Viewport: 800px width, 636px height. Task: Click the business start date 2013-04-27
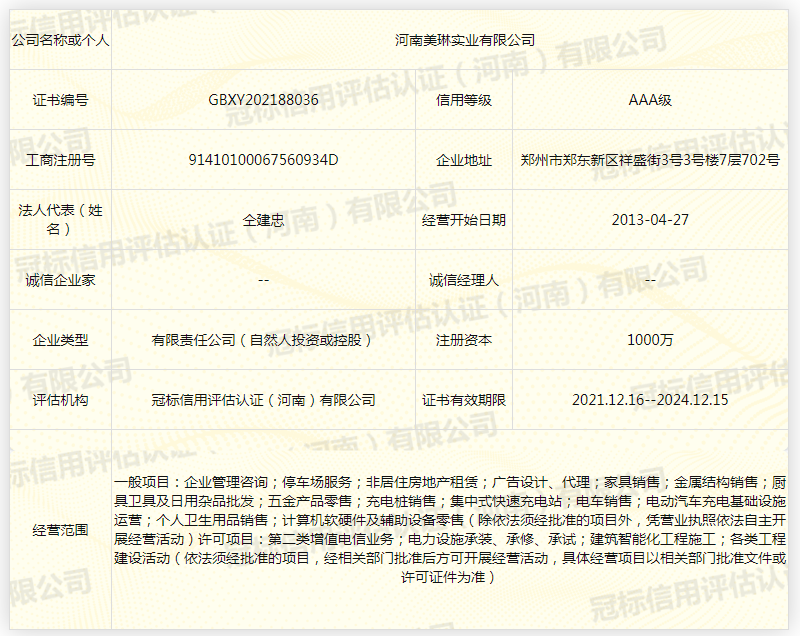pyautogui.click(x=650, y=220)
